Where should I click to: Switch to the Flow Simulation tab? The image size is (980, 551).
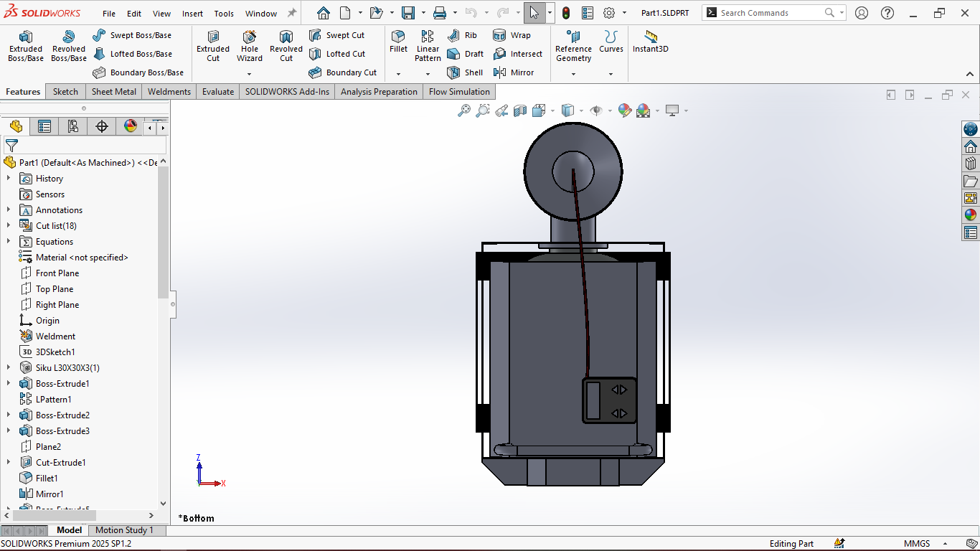coord(459,92)
